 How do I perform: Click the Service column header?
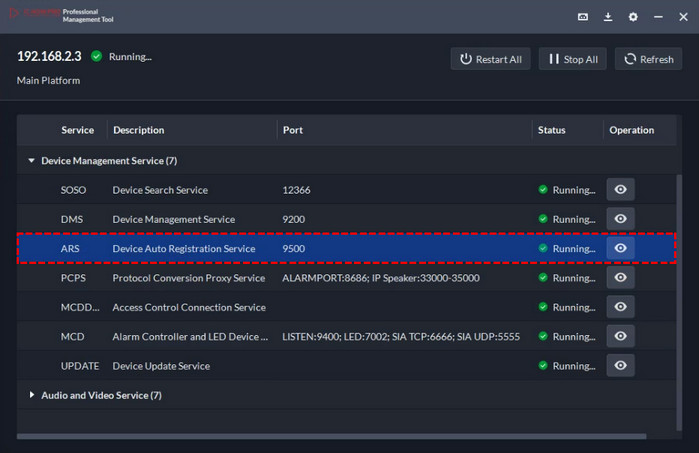[78, 130]
